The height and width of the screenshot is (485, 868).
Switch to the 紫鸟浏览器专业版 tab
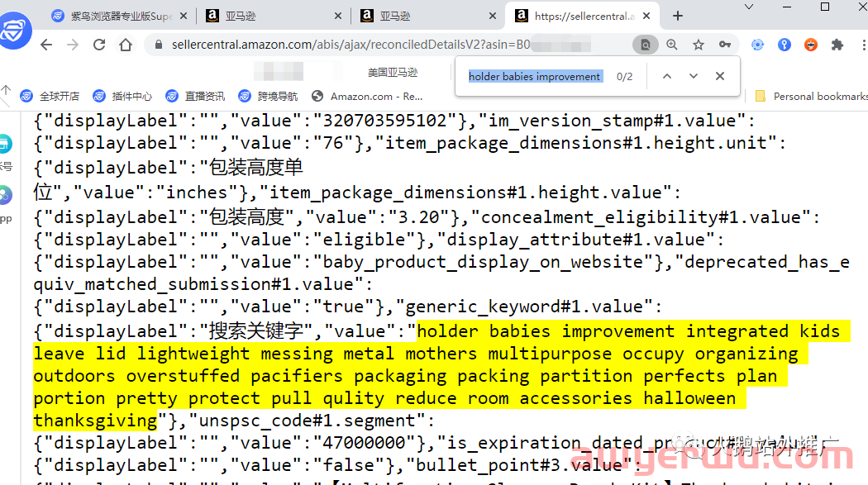click(122, 16)
